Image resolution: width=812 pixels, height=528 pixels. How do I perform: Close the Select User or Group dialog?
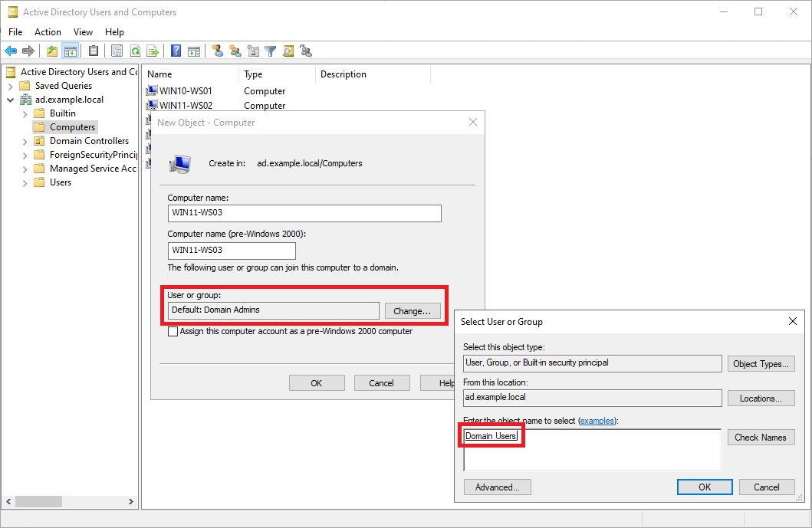[792, 321]
